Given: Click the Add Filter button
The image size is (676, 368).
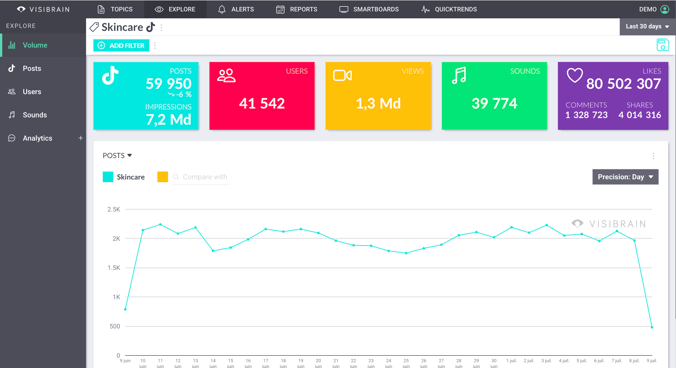Looking at the screenshot, I should tap(121, 45).
